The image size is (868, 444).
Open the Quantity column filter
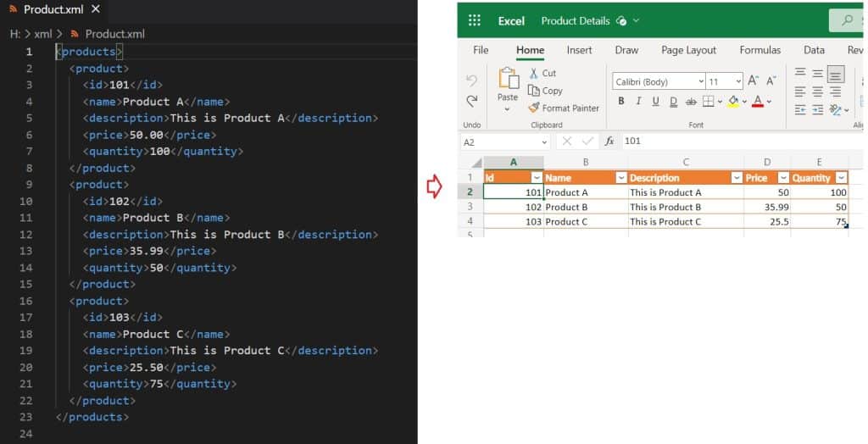[x=842, y=178]
